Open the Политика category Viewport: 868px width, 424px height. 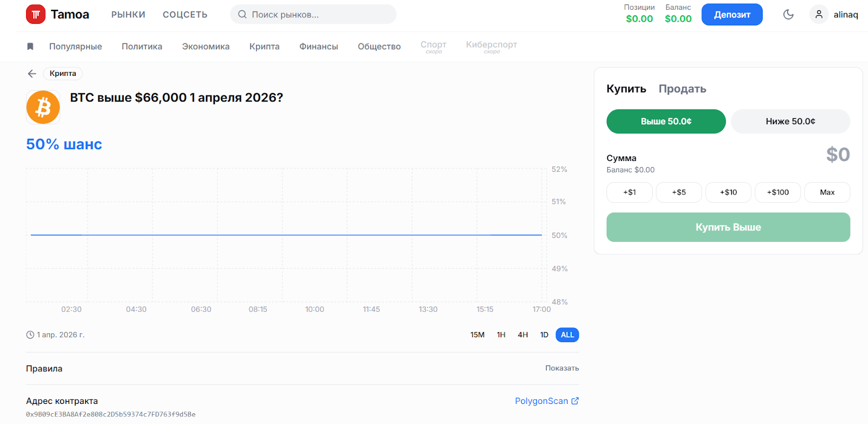pyautogui.click(x=142, y=47)
